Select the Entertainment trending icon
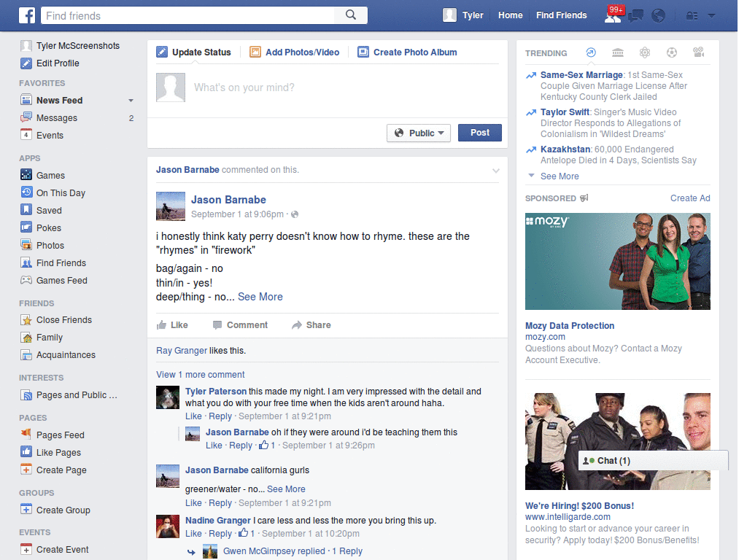747x560 pixels. tap(698, 52)
